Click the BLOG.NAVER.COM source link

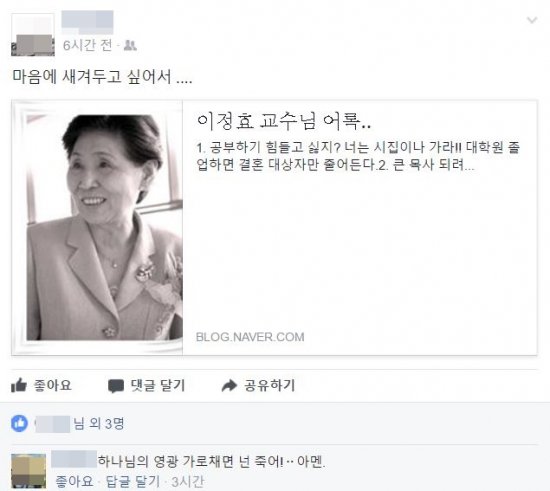250,337
